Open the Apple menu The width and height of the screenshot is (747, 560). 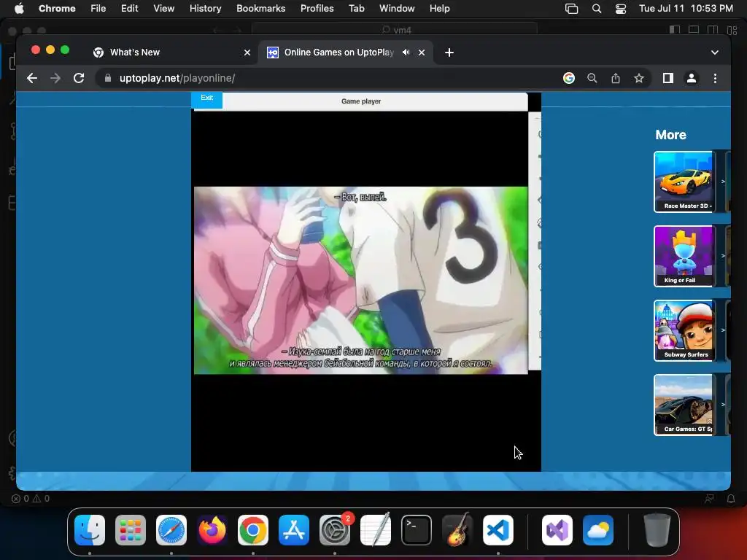click(x=19, y=9)
